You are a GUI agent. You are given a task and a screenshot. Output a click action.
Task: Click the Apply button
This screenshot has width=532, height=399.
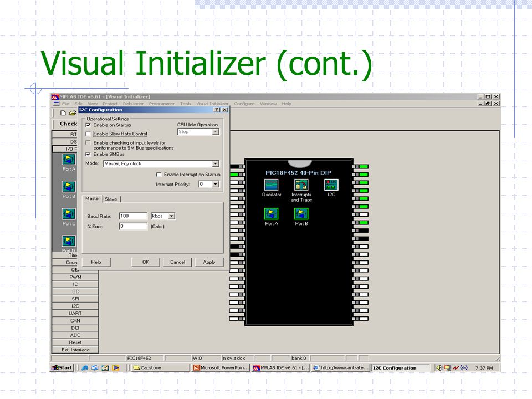(x=209, y=262)
